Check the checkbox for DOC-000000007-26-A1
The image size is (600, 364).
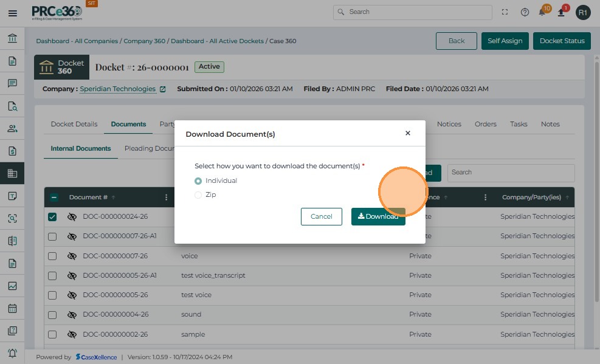pos(52,236)
